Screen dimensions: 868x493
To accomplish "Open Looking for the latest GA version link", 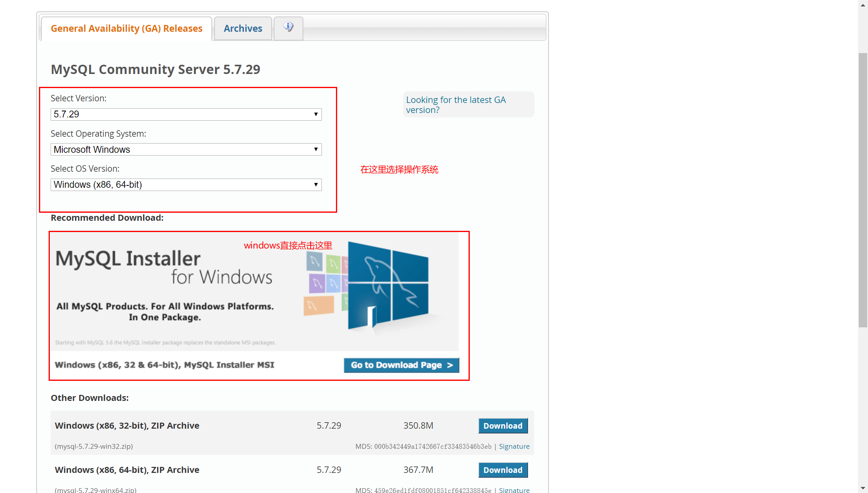I will (456, 105).
